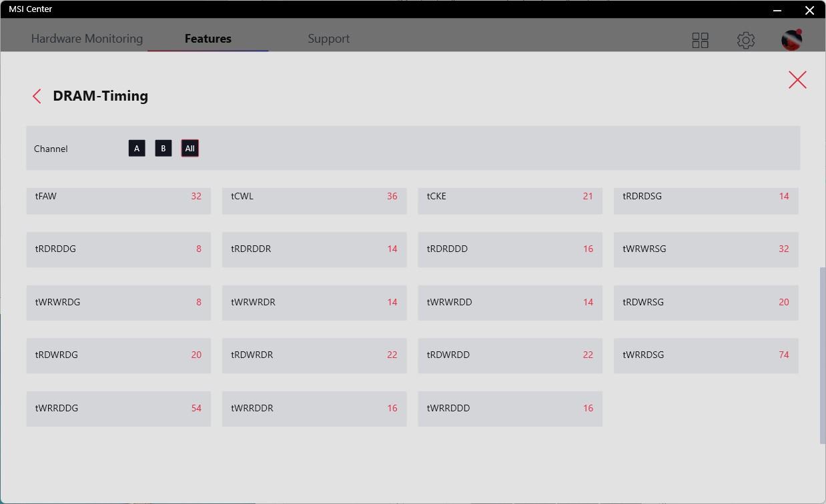Minimize the MSI Center window
The height and width of the screenshot is (504, 826).
coord(777,10)
